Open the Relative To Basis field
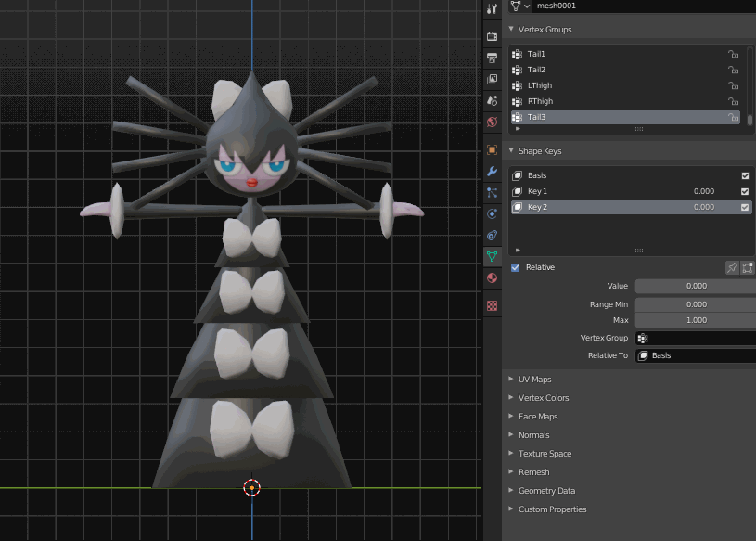 (696, 355)
